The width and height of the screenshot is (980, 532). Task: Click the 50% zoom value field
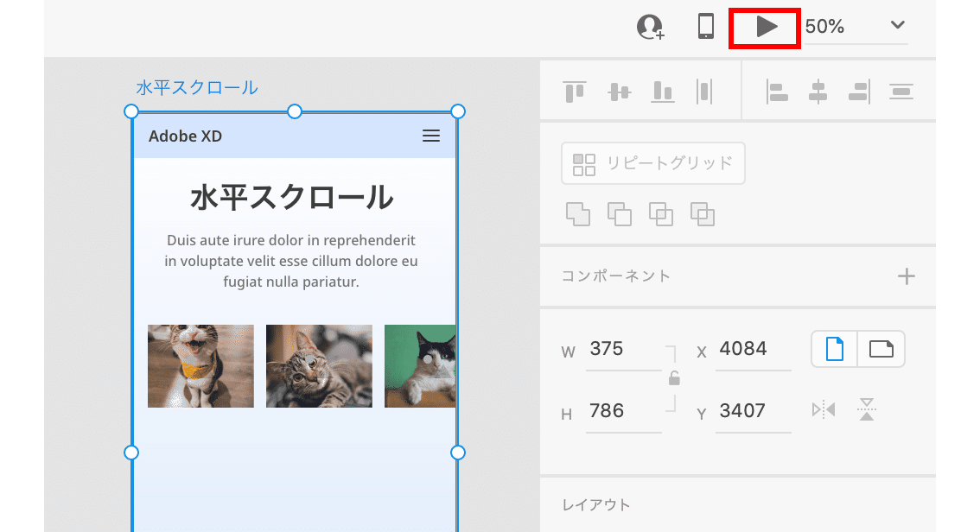point(824,26)
